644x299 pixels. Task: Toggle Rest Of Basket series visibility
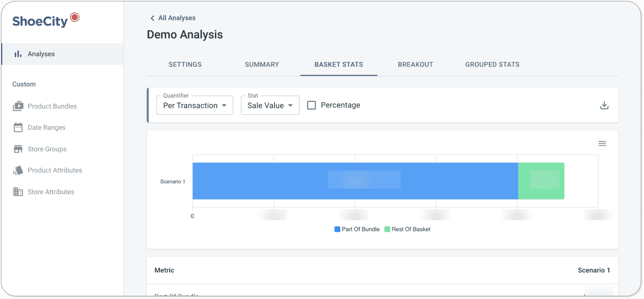pyautogui.click(x=407, y=229)
